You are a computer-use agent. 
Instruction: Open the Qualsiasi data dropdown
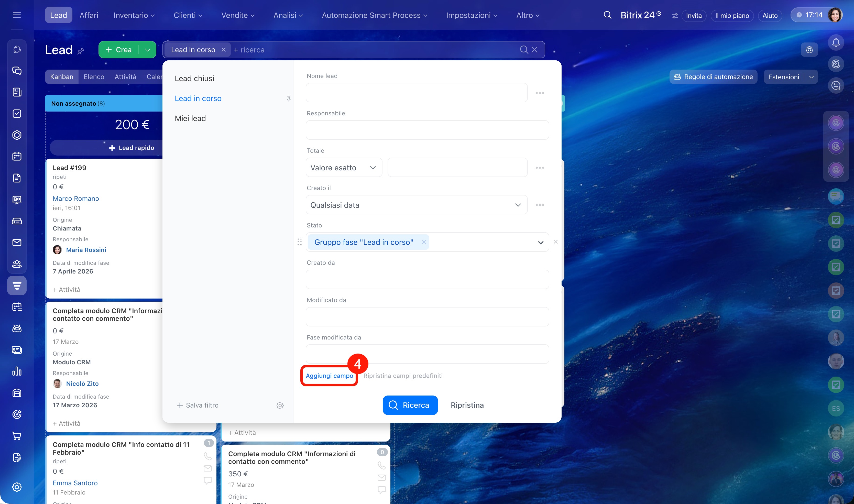416,205
